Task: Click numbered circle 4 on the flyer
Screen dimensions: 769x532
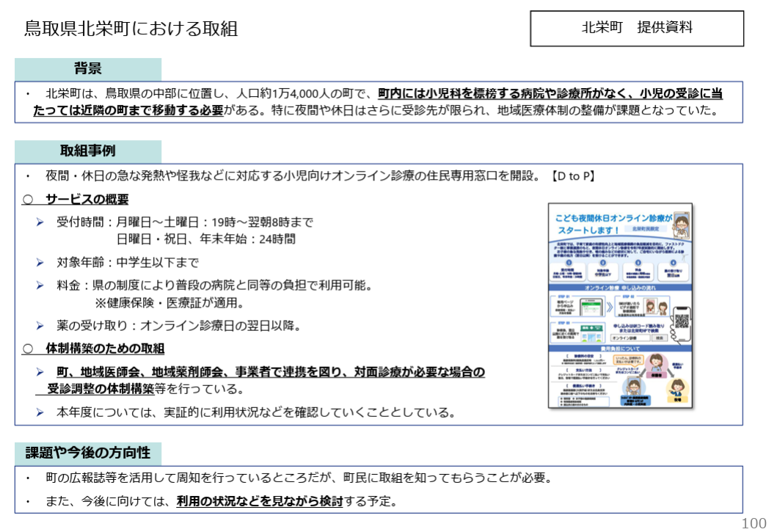Action: [x=674, y=263]
